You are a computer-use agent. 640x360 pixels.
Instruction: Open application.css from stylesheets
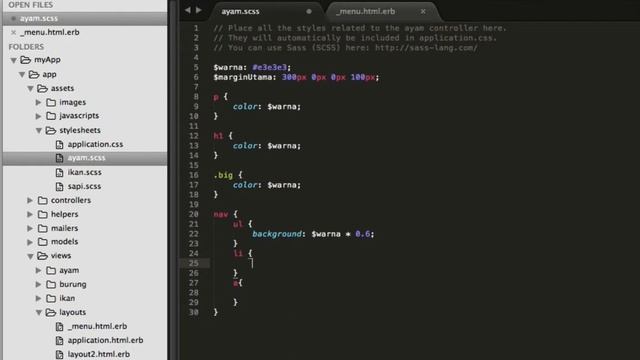[x=95, y=144]
